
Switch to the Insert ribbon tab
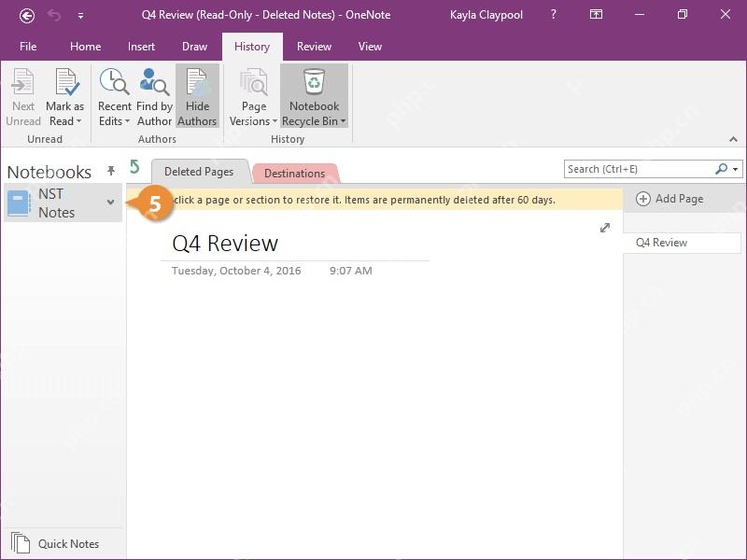pos(141,47)
